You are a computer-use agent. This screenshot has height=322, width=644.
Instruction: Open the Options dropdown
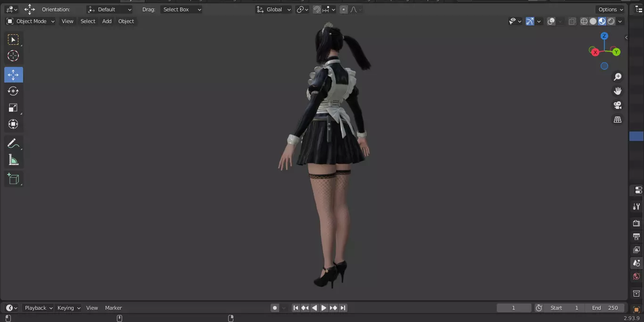(x=611, y=9)
